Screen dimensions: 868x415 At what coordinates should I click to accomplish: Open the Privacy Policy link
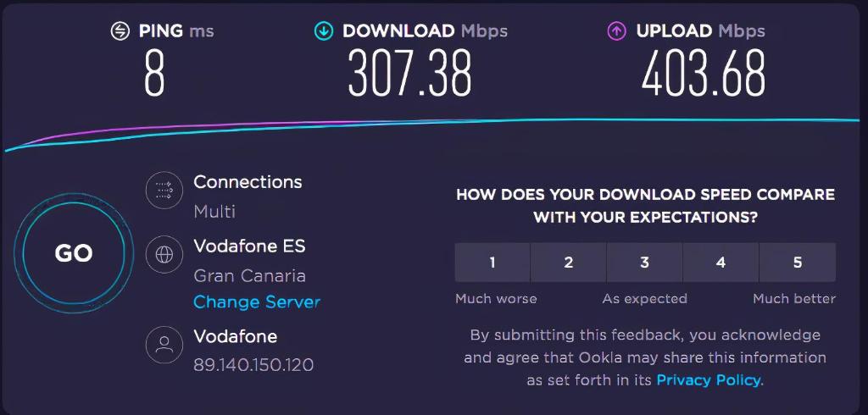708,380
